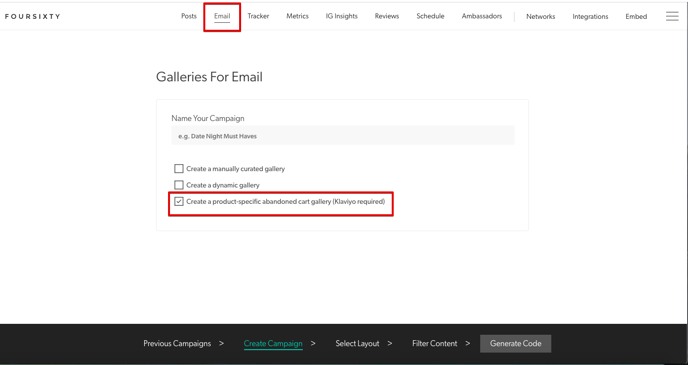
Task: Open the hamburger menu icon
Action: (672, 16)
